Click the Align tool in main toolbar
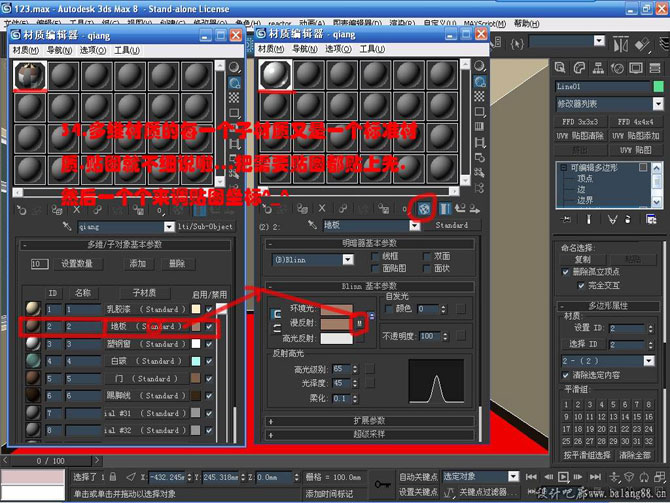The height and width of the screenshot is (503, 670). [x=642, y=44]
